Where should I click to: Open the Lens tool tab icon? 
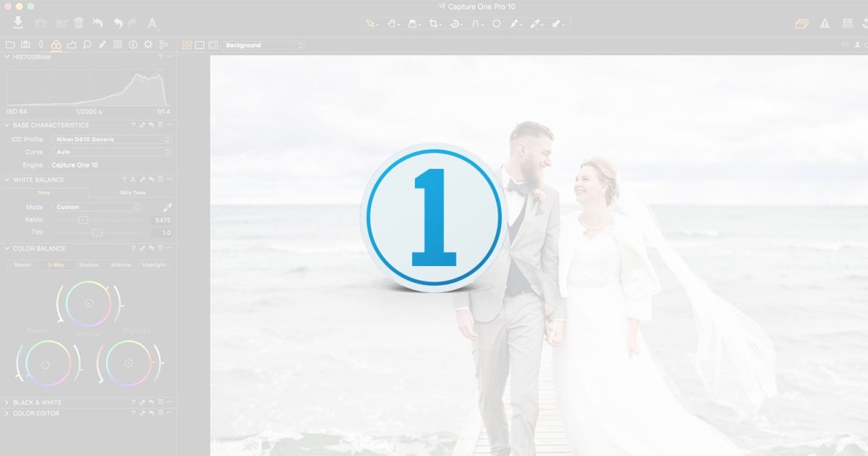tap(41, 45)
